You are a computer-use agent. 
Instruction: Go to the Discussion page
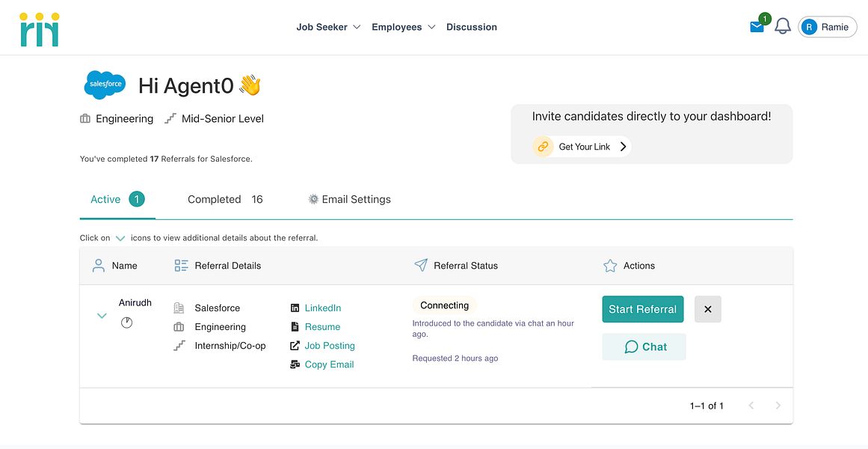(472, 27)
